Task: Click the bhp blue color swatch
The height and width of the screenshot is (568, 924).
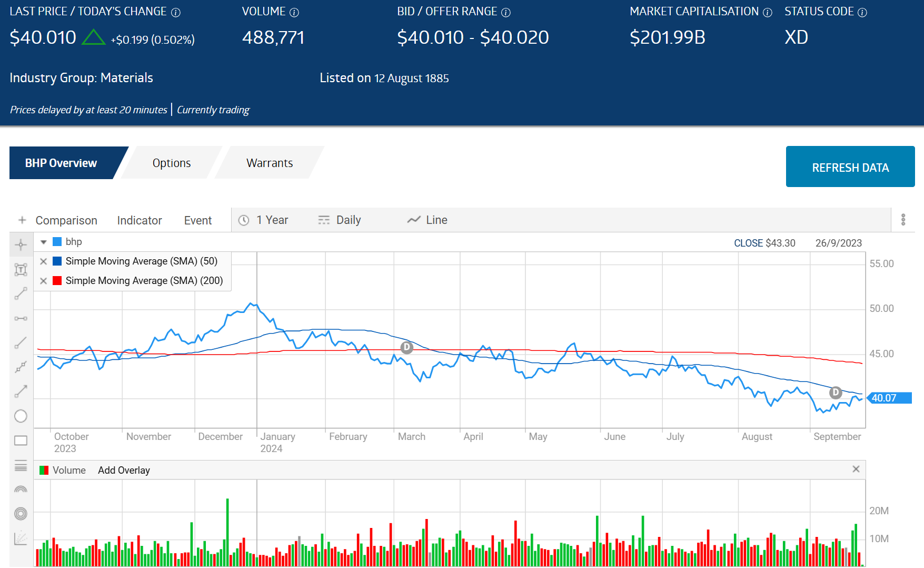Action: tap(57, 242)
